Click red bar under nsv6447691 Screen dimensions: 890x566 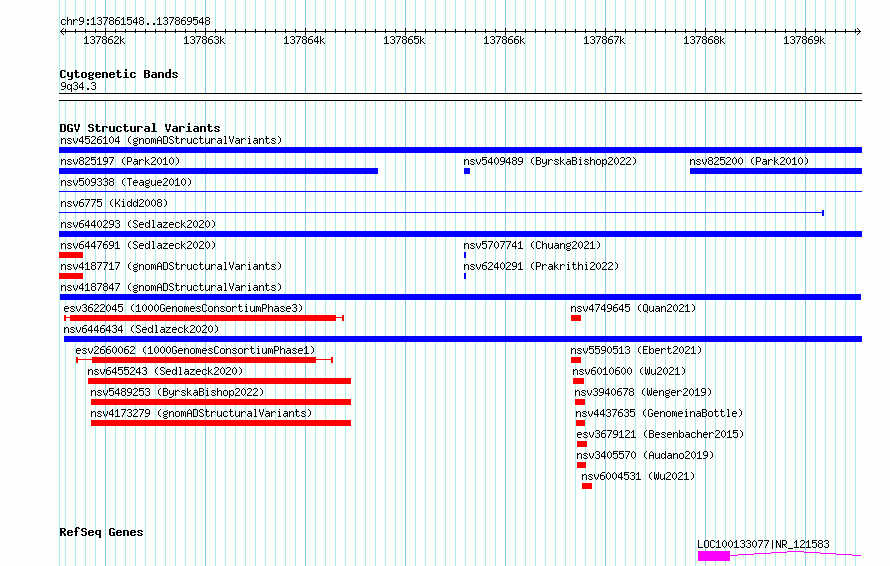pyautogui.click(x=71, y=255)
